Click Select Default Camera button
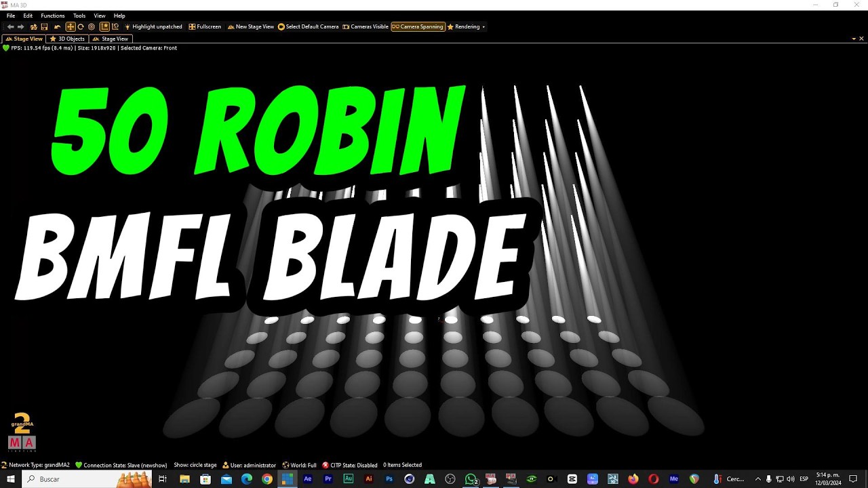 pyautogui.click(x=308, y=27)
